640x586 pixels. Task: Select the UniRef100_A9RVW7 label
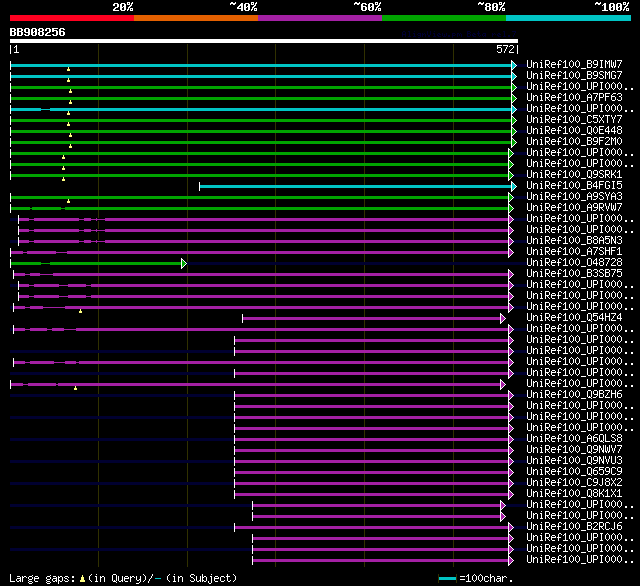pyautogui.click(x=574, y=207)
